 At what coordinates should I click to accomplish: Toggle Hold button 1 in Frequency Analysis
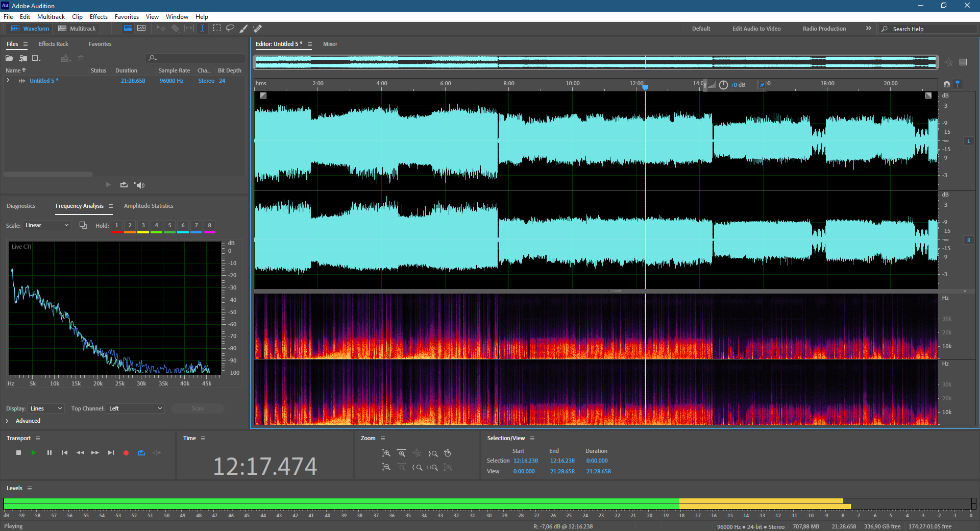(116, 225)
